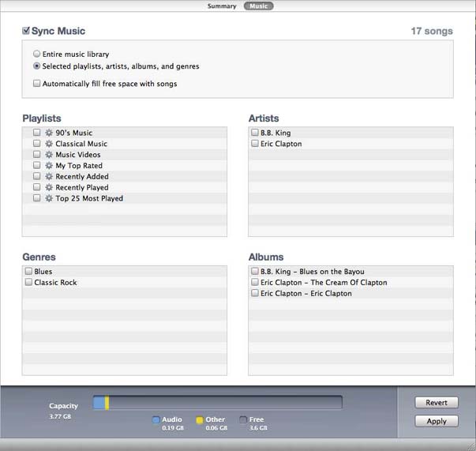Screen dimensions: 476x451
Task: Click the Genres section heading
Action: coord(39,257)
